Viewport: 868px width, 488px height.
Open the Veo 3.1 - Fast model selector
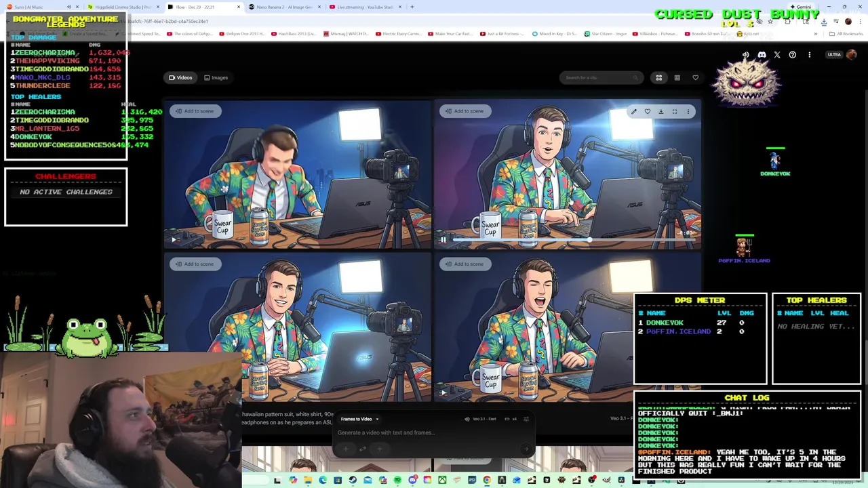tap(480, 419)
